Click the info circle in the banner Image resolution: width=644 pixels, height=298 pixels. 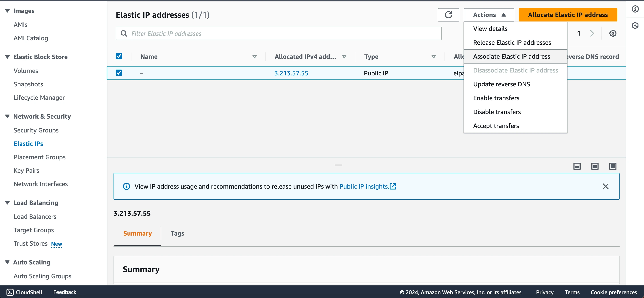click(127, 186)
